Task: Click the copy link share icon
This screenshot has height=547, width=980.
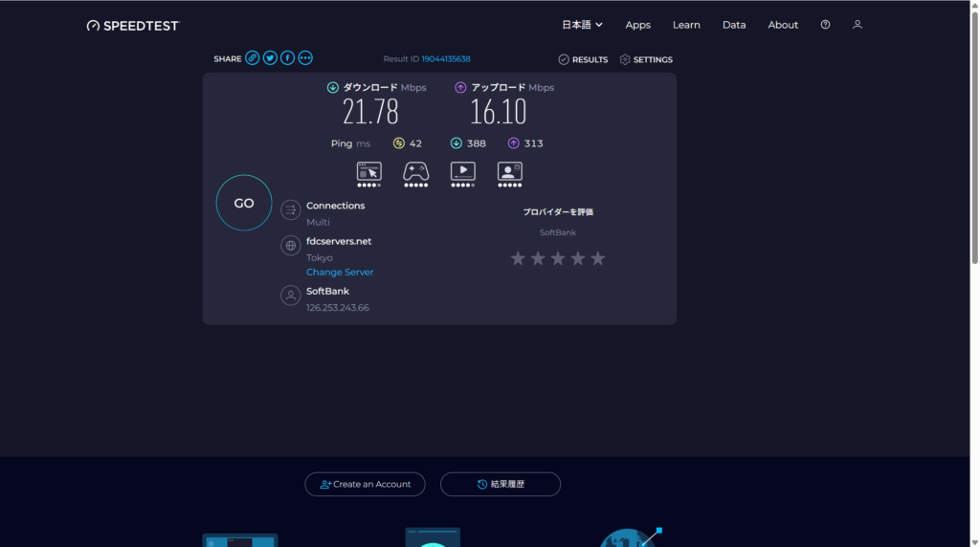Action: pyautogui.click(x=253, y=58)
